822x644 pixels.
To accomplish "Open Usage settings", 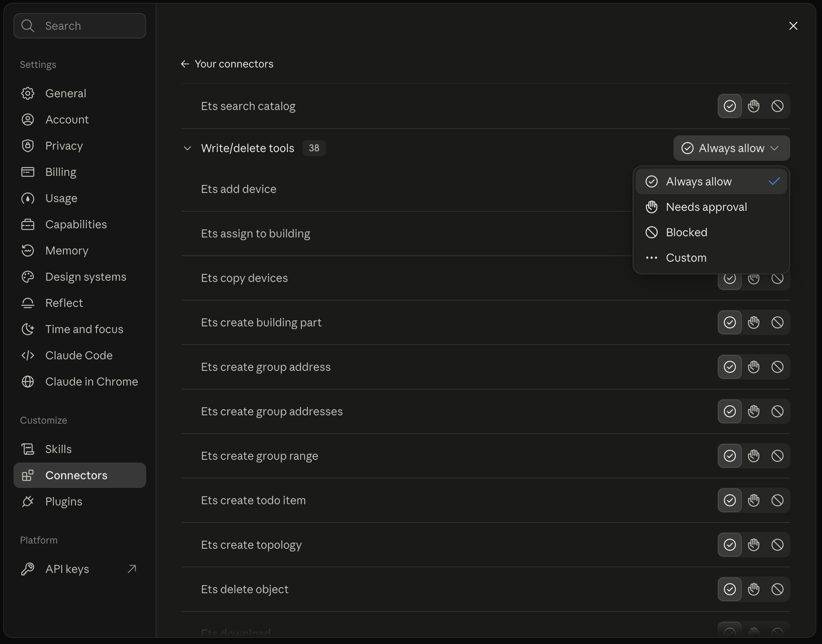I will pyautogui.click(x=80, y=198).
